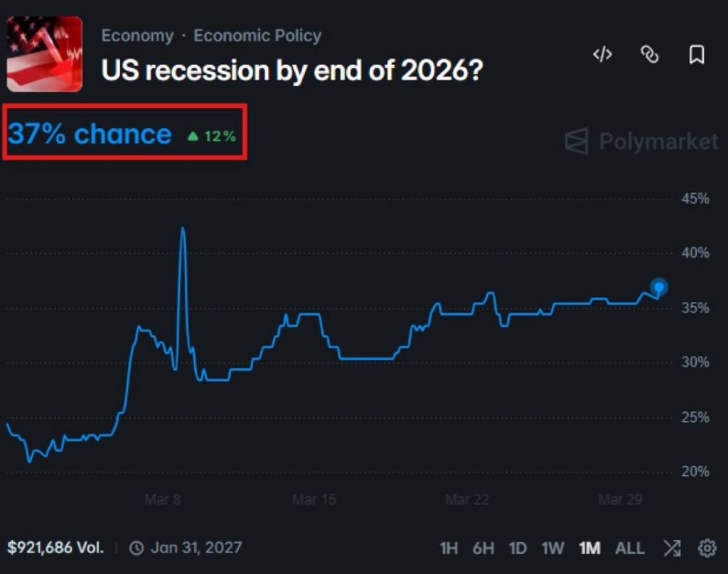Switch chart to 1D range

518,548
